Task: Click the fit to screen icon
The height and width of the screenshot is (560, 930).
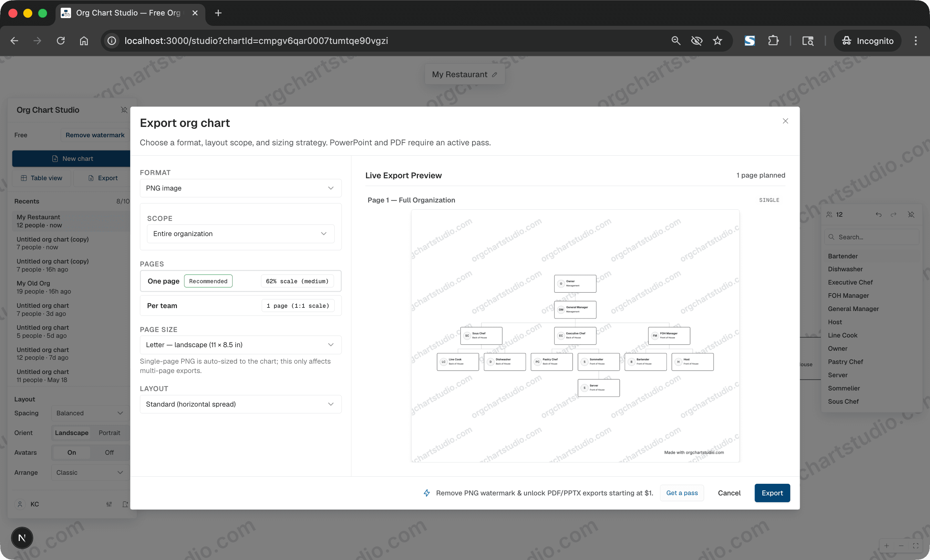Action: click(916, 546)
